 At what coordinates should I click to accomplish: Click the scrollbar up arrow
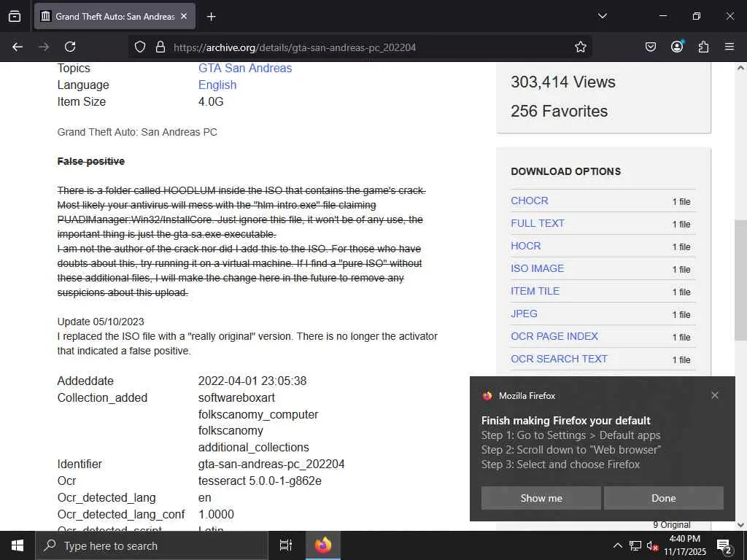coord(740,68)
